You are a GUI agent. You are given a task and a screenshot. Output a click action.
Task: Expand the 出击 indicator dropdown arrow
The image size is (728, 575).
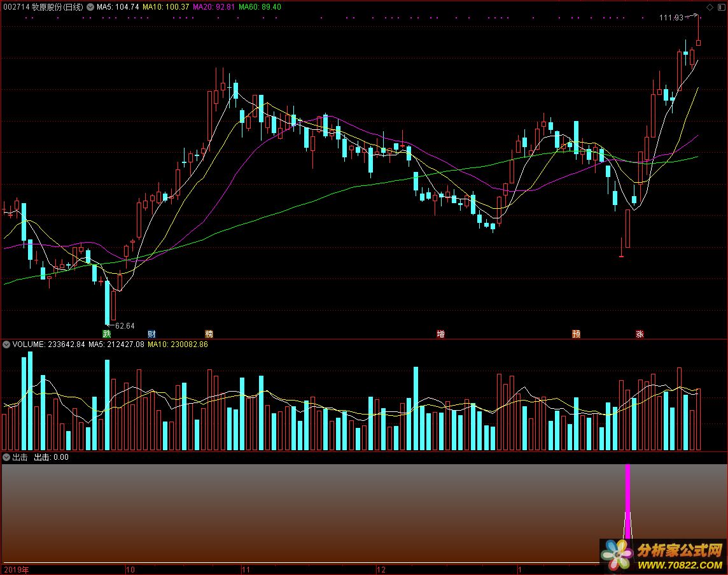6,457
